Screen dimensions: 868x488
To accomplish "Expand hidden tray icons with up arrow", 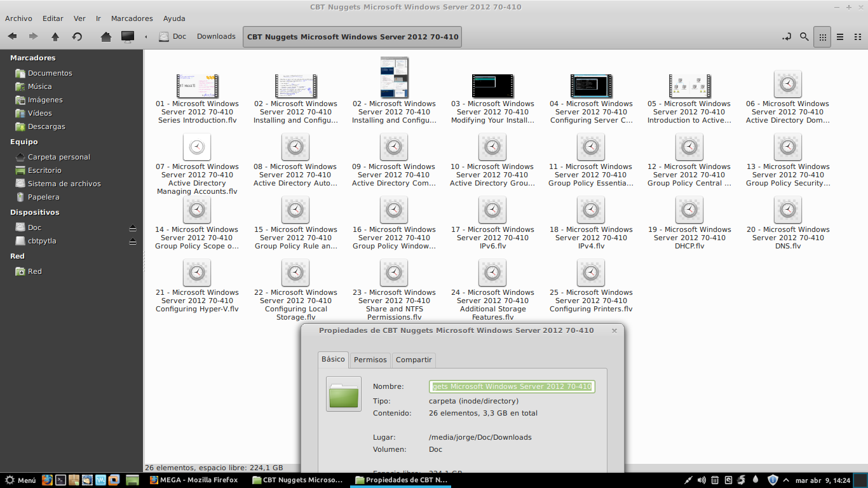I will 786,480.
